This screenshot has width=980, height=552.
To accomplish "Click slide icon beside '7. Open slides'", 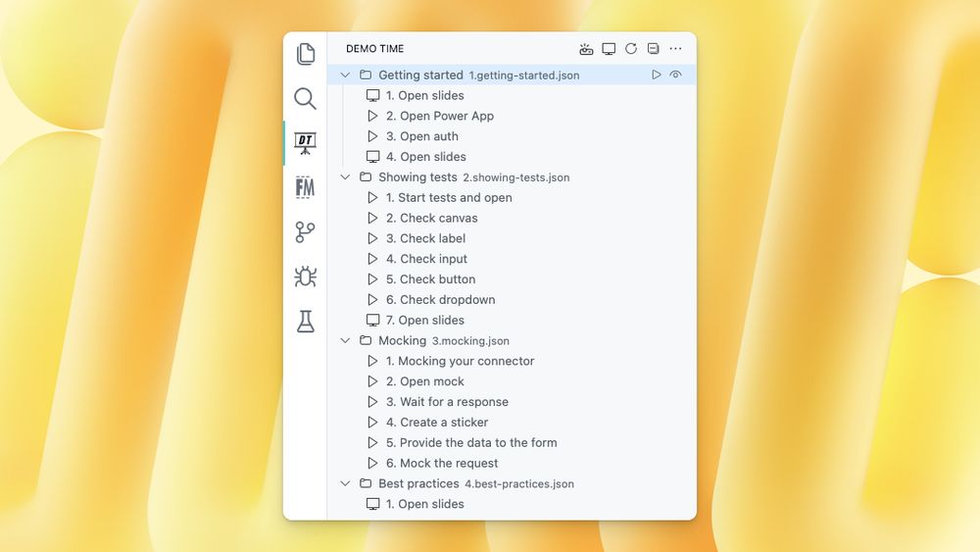I will coord(373,320).
